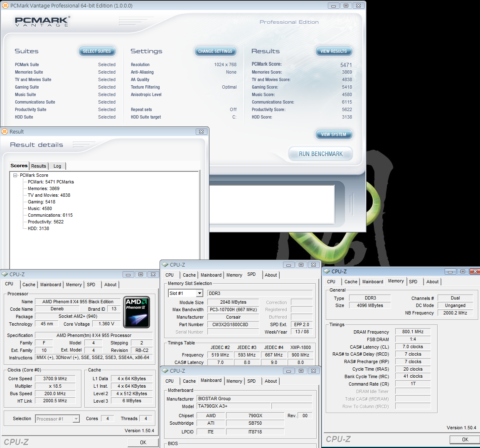Image resolution: width=480 pixels, height=448 pixels.
Task: Click CHANGE SETTINGS button
Action: point(215,51)
